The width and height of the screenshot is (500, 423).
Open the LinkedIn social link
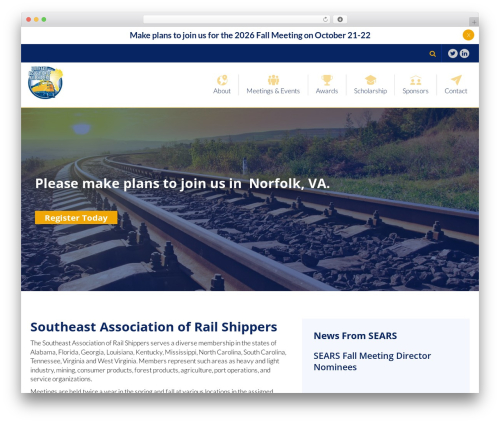464,53
